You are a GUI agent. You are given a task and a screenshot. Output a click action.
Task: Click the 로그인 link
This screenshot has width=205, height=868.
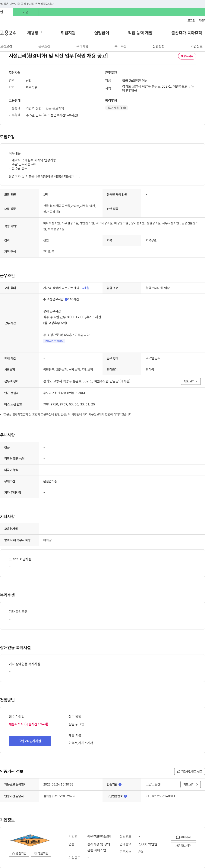(191, 20)
